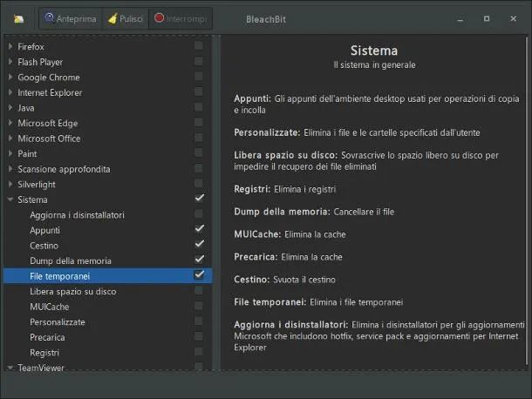The image size is (532, 399).
Task: Enable the Java checkbox
Action: click(x=199, y=107)
